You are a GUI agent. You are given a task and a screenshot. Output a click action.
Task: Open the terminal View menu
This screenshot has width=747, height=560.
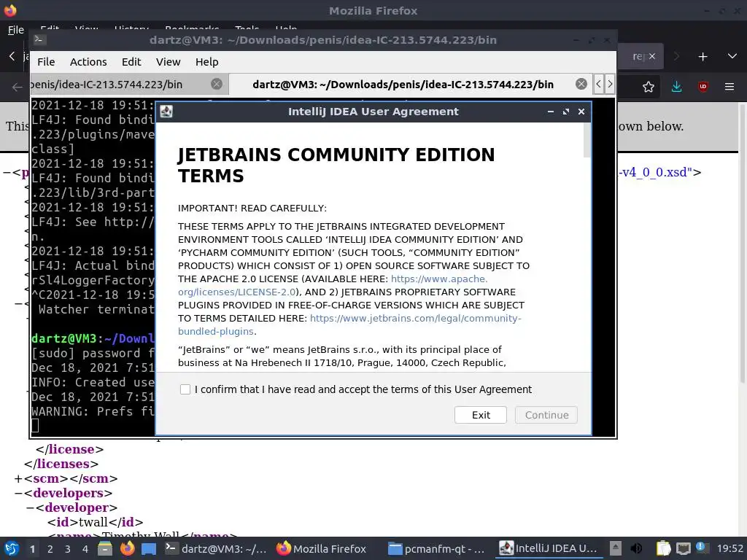(x=169, y=62)
